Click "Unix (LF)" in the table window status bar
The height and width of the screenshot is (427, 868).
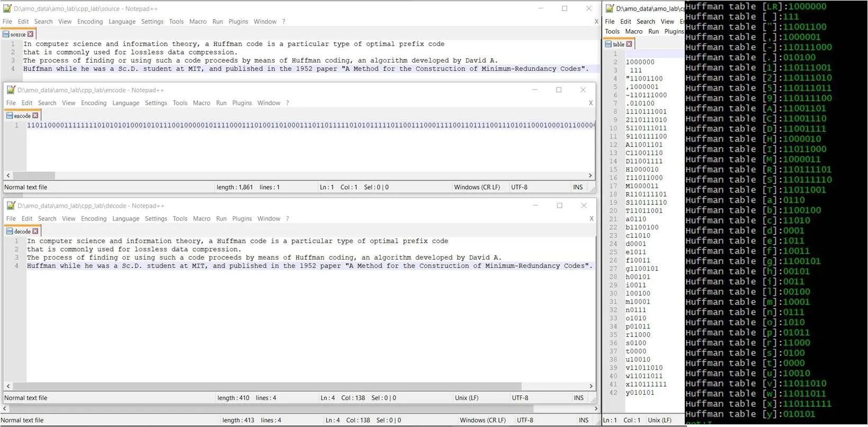coord(659,421)
